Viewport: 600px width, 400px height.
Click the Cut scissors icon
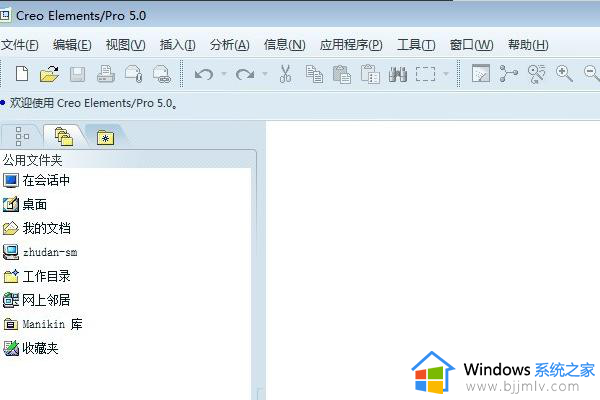[x=285, y=74]
